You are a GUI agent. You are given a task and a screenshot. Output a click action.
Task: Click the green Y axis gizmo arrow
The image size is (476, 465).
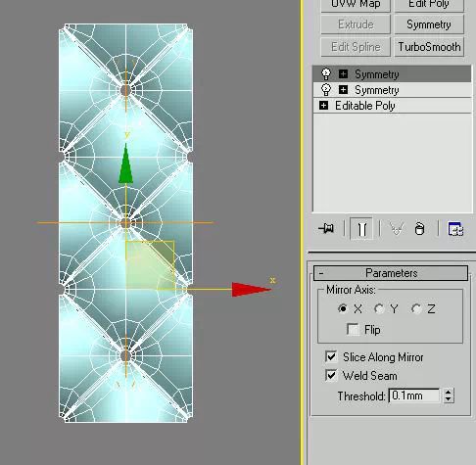click(125, 164)
